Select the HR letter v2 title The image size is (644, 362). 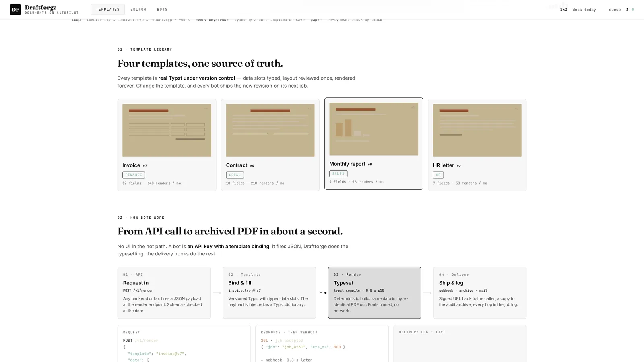(x=447, y=165)
